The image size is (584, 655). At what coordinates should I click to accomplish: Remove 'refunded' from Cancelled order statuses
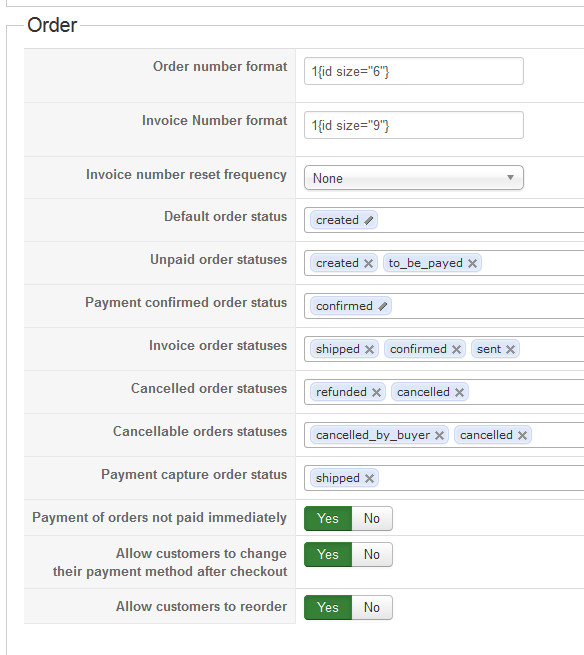pos(376,393)
